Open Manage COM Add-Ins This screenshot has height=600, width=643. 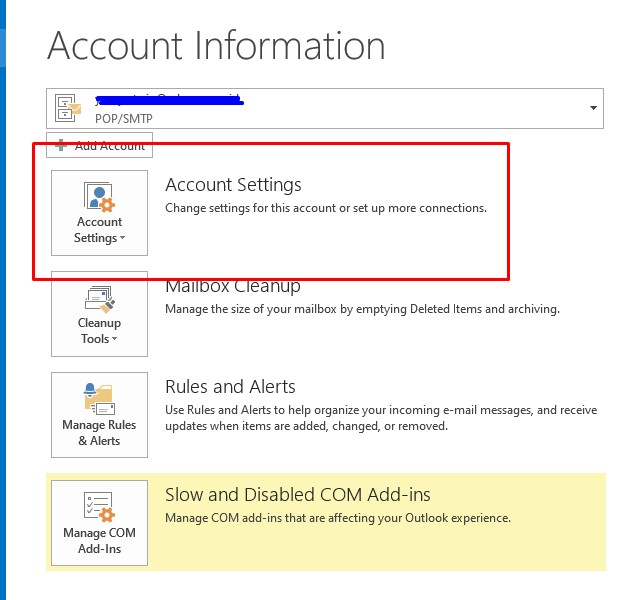[99, 523]
